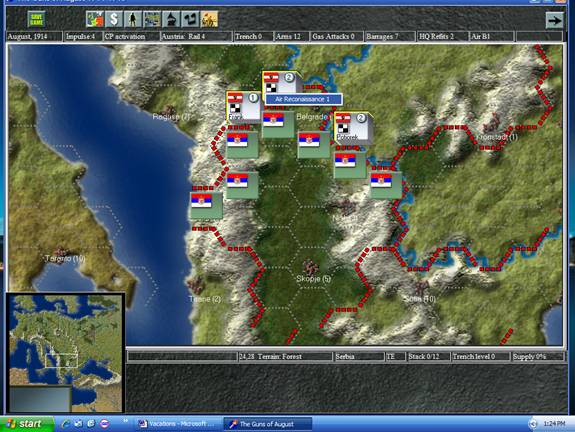Viewport: 575px width, 432px height.
Task: Click the trench line toolbar icon
Action: pos(190,19)
